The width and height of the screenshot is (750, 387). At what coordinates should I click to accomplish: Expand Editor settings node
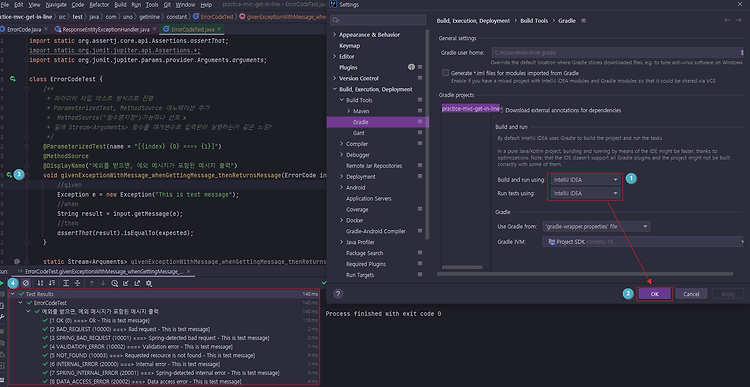[334, 56]
